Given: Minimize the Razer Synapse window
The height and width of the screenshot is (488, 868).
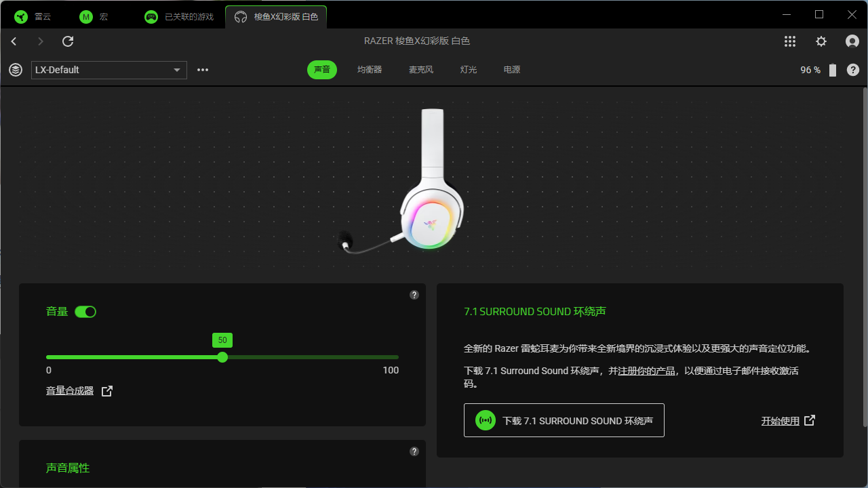Looking at the screenshot, I should point(787,14).
